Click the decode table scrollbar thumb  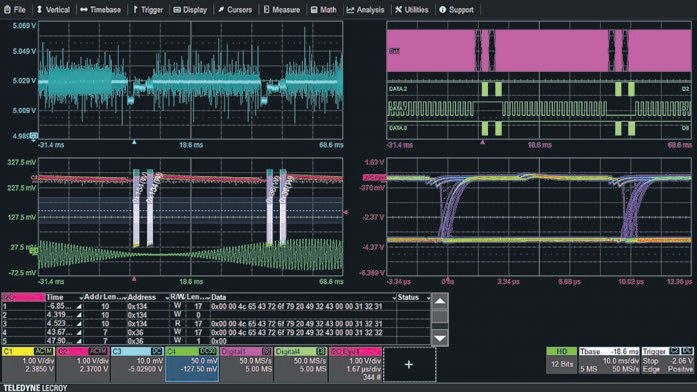tap(440, 316)
